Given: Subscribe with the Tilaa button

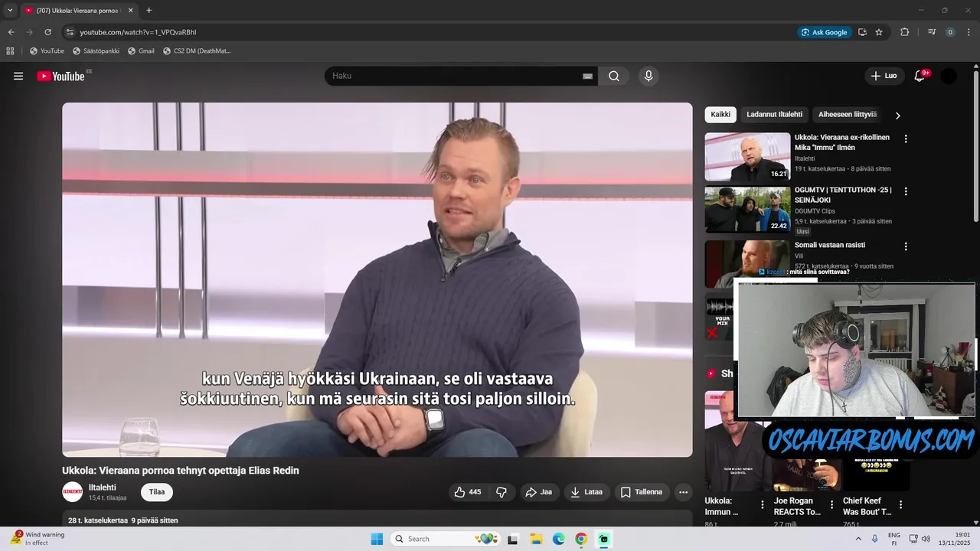Looking at the screenshot, I should pos(157,492).
